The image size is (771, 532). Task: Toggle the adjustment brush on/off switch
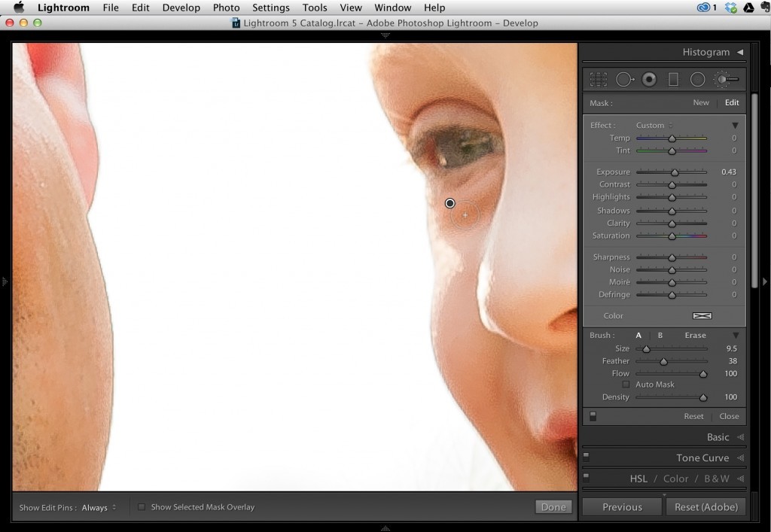tap(593, 416)
